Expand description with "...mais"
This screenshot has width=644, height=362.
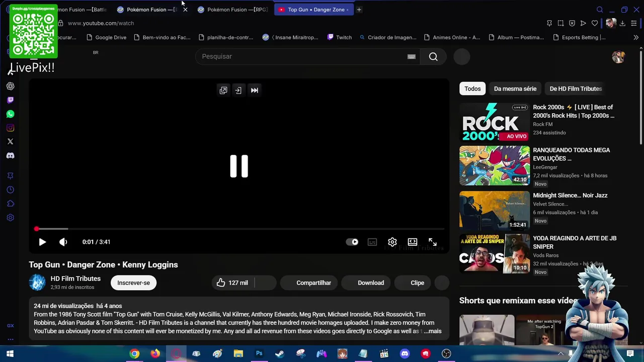432,331
